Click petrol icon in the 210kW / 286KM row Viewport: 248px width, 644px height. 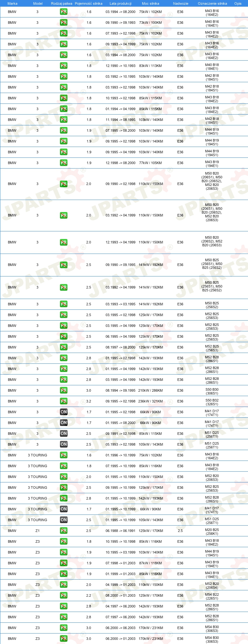(x=64, y=390)
